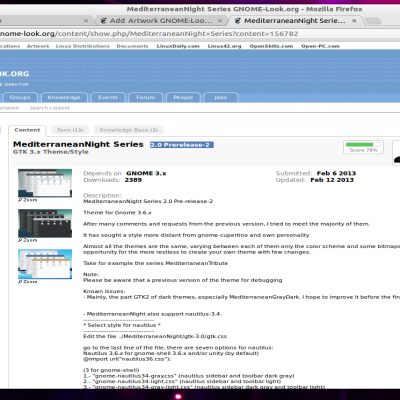Click the 'Select style for nautilus' heading
The height and width of the screenshot is (400, 400).
122,325
